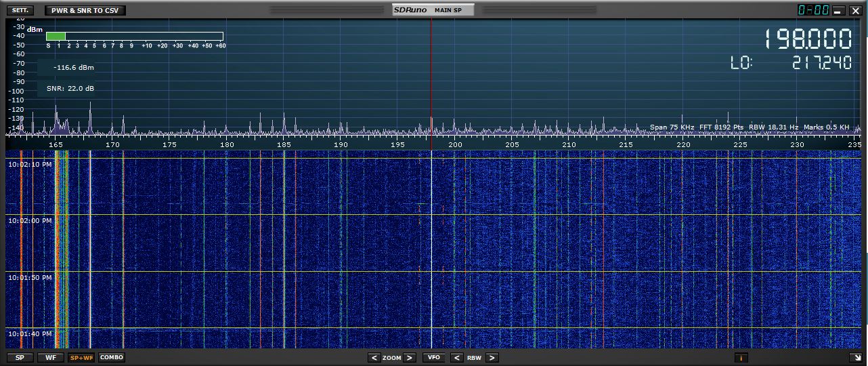
Task: Click the resize arrow icon at bottom-right corner
Action: point(856,358)
